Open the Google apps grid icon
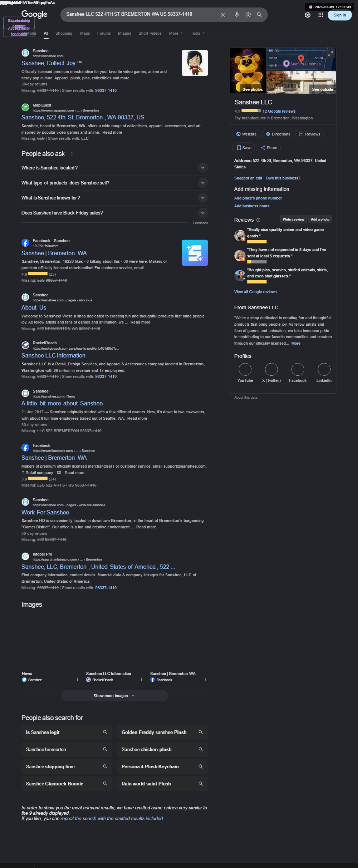362x868 pixels. (321, 15)
